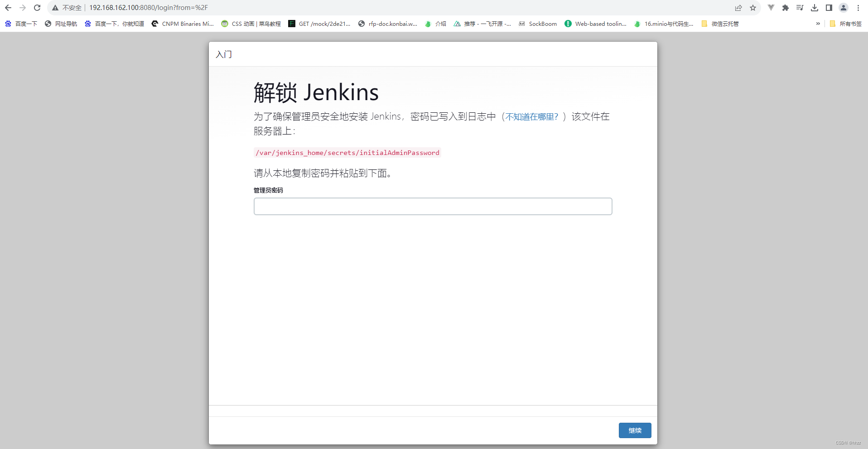Open the 网址导航 bookmark
This screenshot has width=868, height=449.
click(61, 24)
